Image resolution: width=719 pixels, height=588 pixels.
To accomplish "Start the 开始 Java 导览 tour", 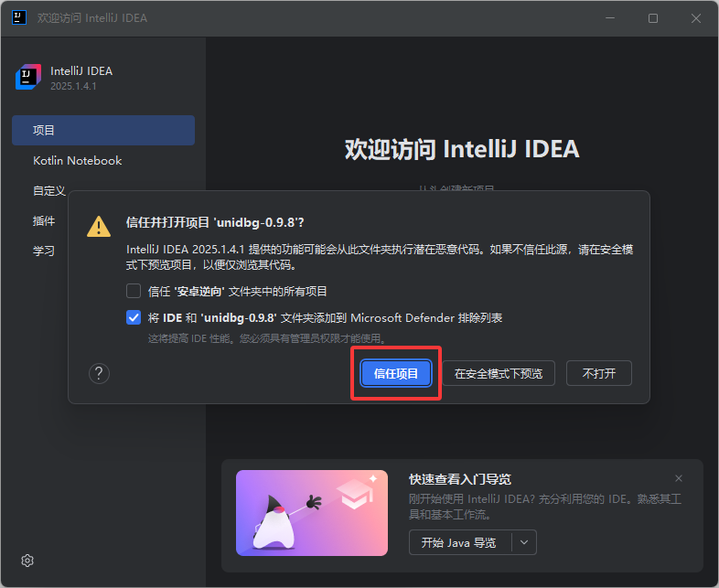I will [x=460, y=542].
